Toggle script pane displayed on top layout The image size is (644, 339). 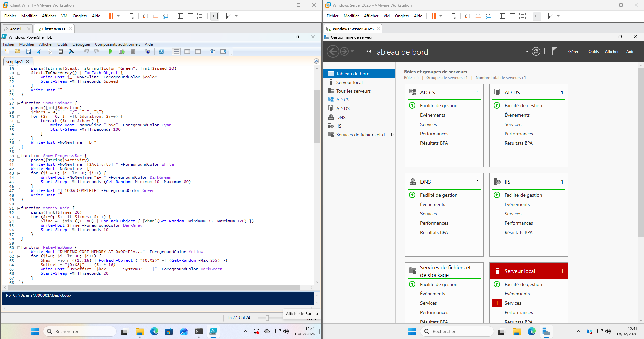coord(176,51)
